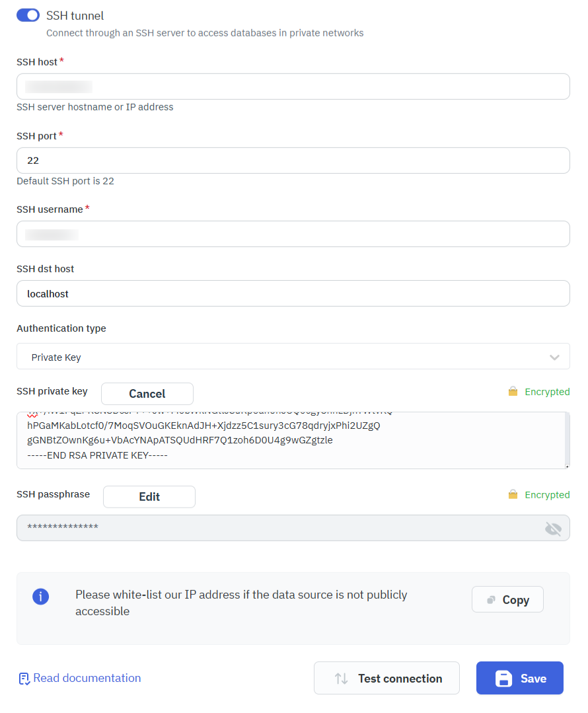This screenshot has width=588, height=713.
Task: Click the copy icon inside the Copy button
Action: click(491, 599)
